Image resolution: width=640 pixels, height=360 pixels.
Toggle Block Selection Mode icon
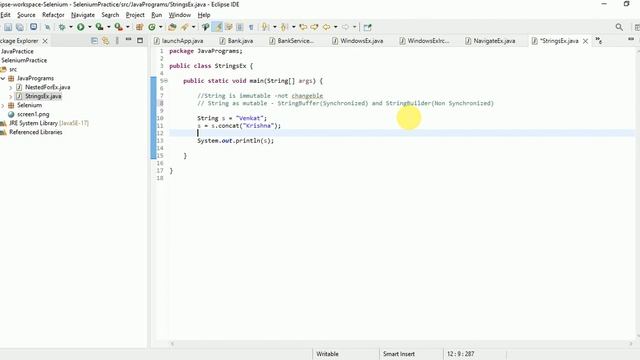240,27
